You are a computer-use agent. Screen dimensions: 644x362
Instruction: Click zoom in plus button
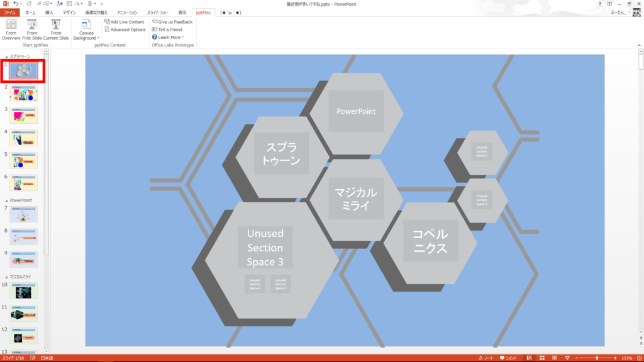click(615, 358)
